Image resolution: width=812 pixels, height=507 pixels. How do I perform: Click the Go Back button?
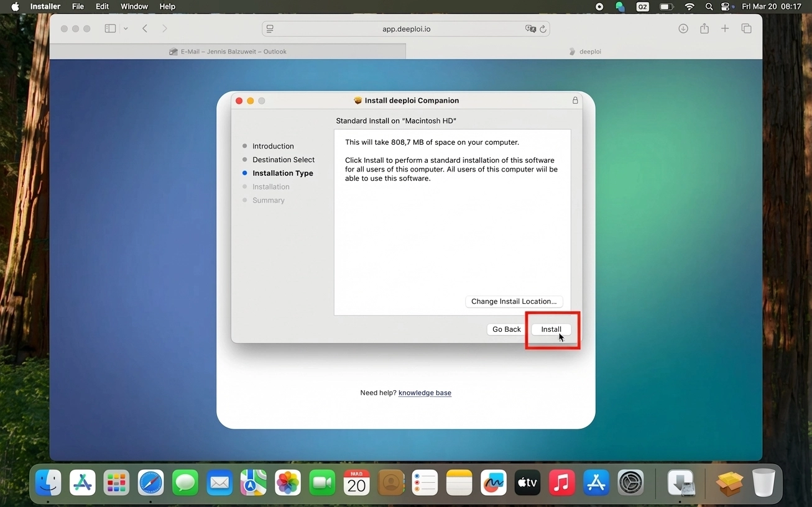click(x=507, y=329)
